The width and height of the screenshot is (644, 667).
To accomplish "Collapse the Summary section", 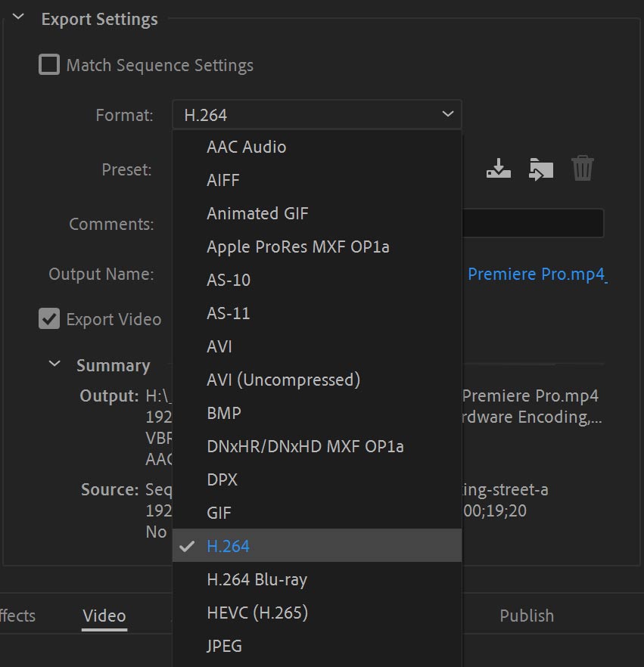I will [54, 364].
